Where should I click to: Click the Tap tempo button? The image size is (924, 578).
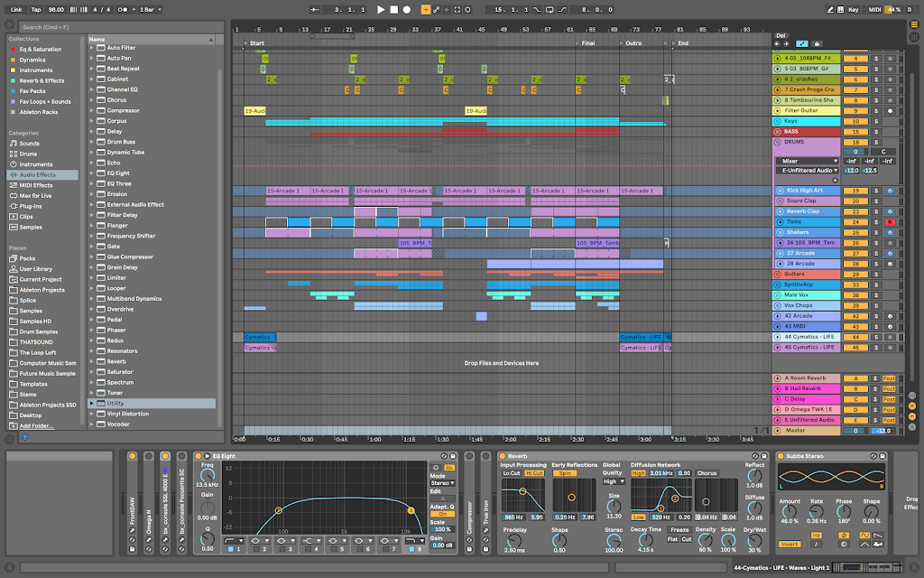pos(36,9)
